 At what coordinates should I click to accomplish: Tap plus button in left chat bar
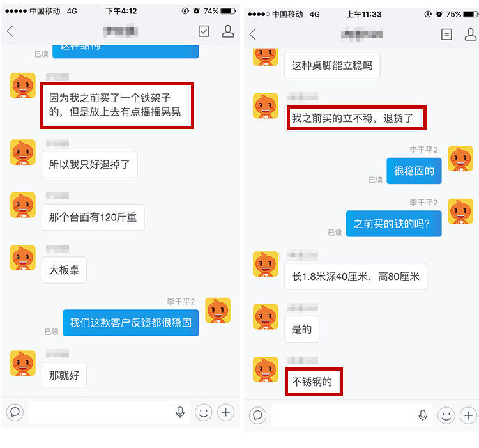[225, 412]
